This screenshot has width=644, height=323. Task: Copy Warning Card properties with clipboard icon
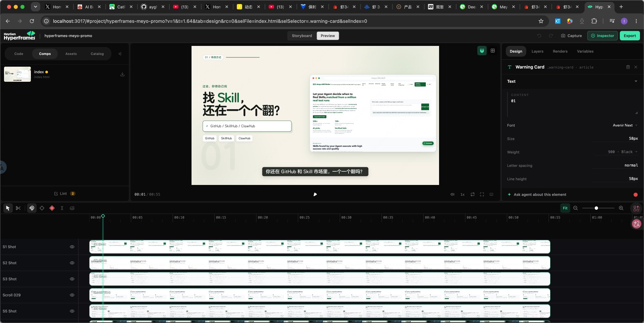click(x=628, y=67)
